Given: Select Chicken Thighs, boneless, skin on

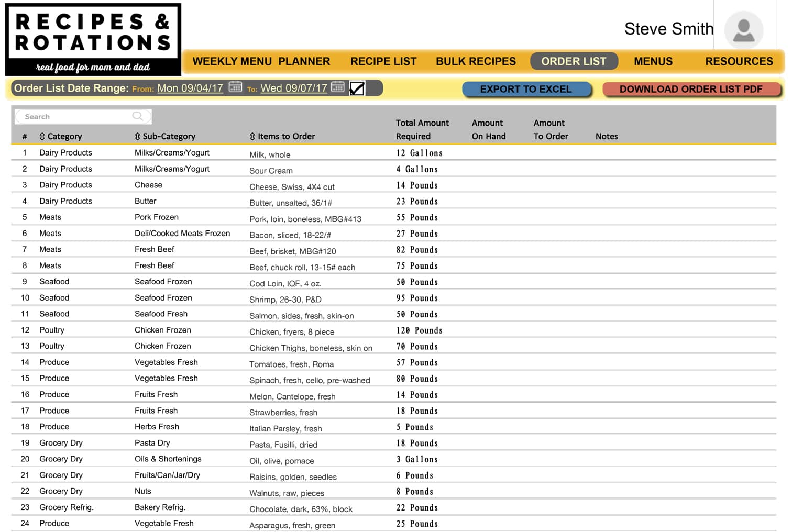Looking at the screenshot, I should 311,348.
